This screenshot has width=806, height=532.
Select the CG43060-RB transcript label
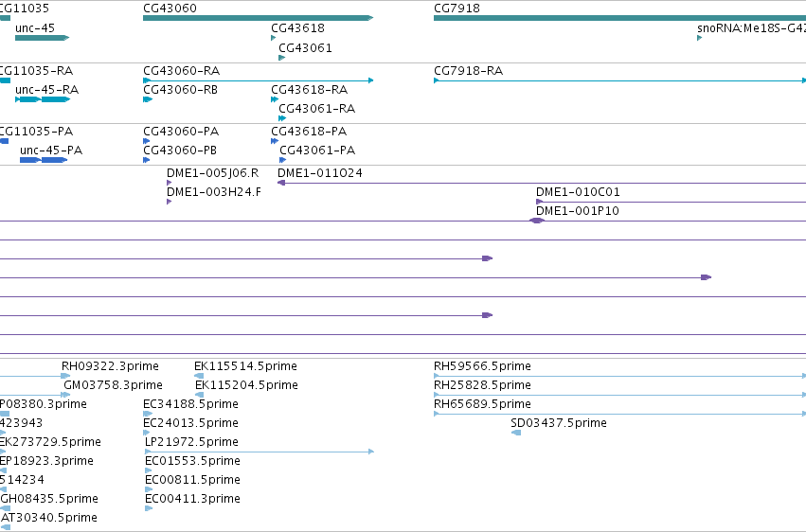(180, 90)
